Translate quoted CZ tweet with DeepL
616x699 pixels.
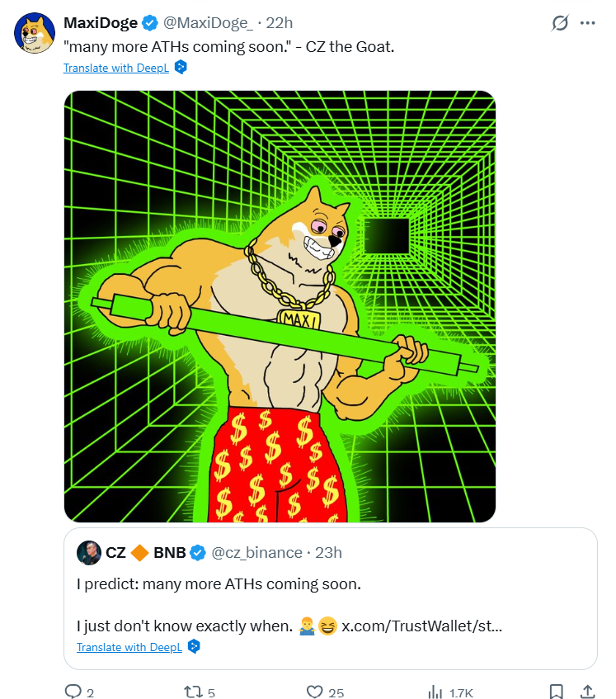[x=129, y=647]
